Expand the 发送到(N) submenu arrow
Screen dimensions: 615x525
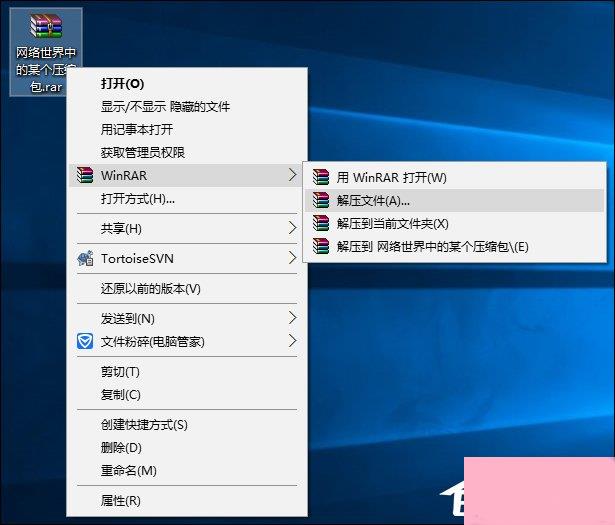(292, 318)
